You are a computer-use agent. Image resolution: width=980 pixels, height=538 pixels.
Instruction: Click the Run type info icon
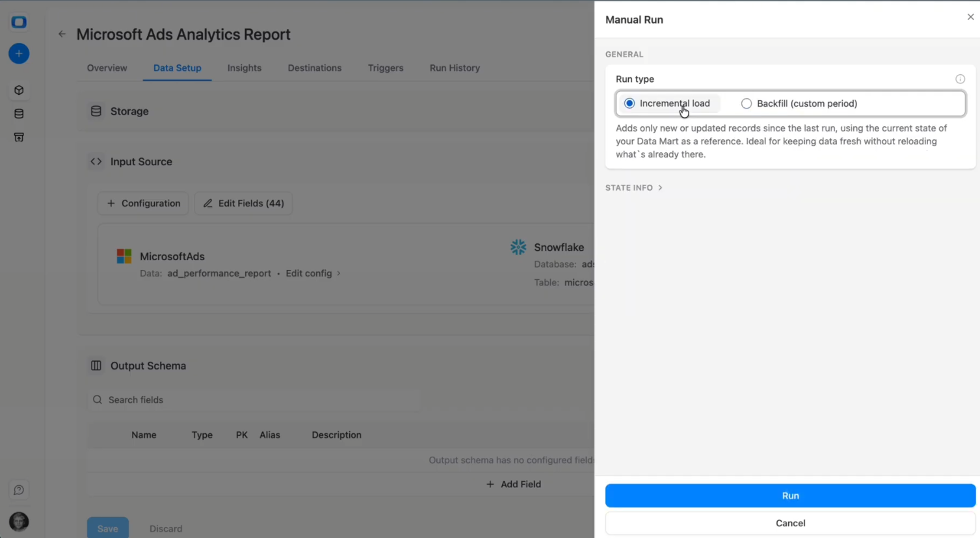[x=960, y=79]
